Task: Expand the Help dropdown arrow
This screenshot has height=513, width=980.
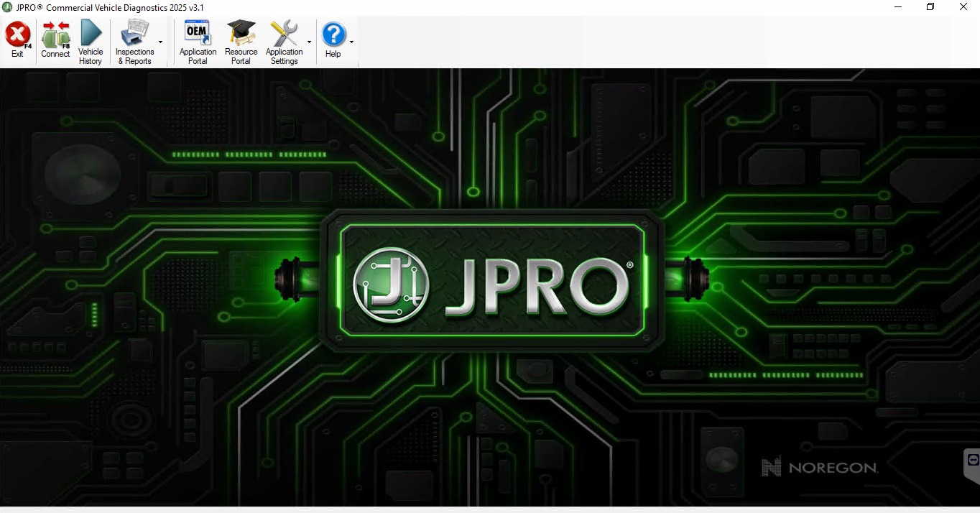Action: [x=351, y=42]
